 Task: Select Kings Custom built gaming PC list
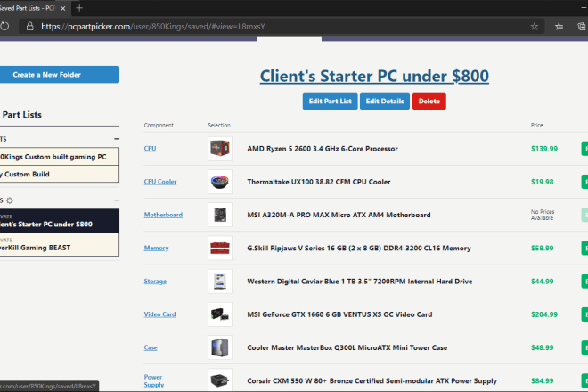(x=60, y=157)
